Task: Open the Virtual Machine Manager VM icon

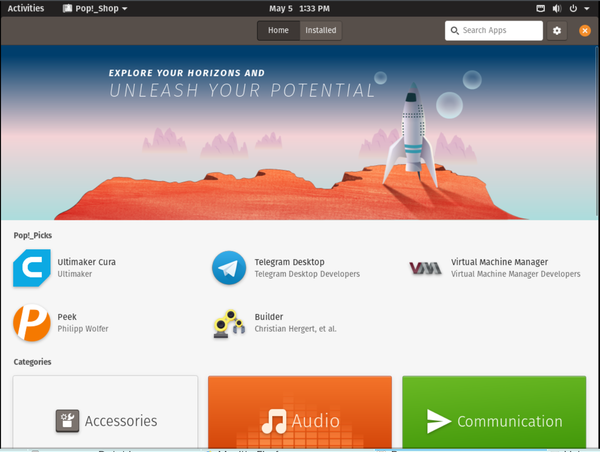Action: pos(426,268)
